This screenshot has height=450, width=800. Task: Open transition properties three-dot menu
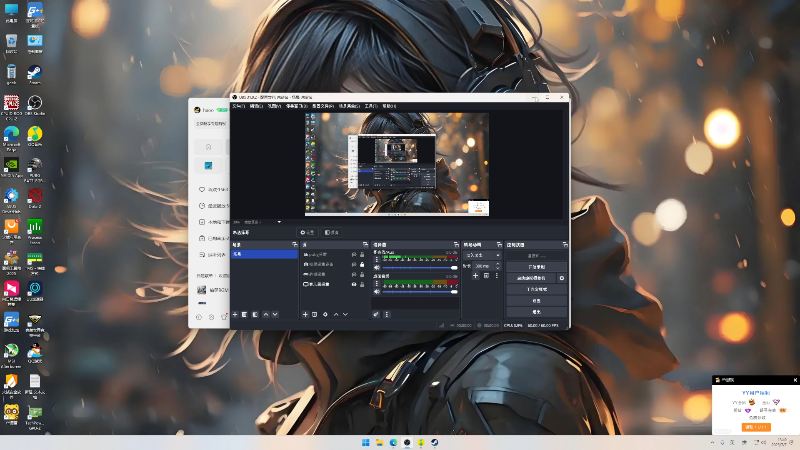coord(496,276)
